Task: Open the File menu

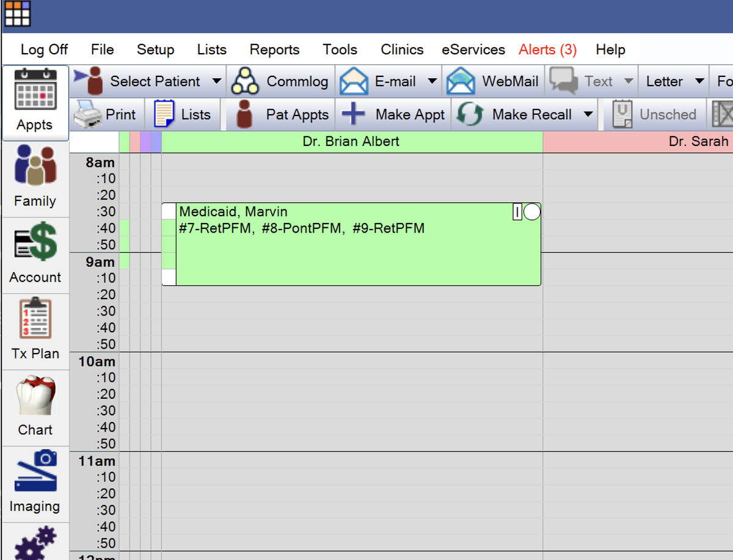Action: point(103,49)
